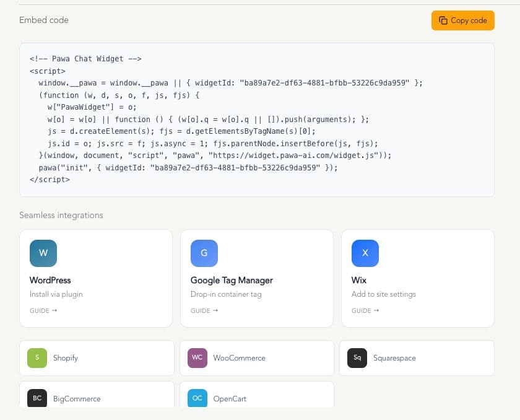Click the closing </script> tag line
The image size is (520, 420).
coord(50,180)
